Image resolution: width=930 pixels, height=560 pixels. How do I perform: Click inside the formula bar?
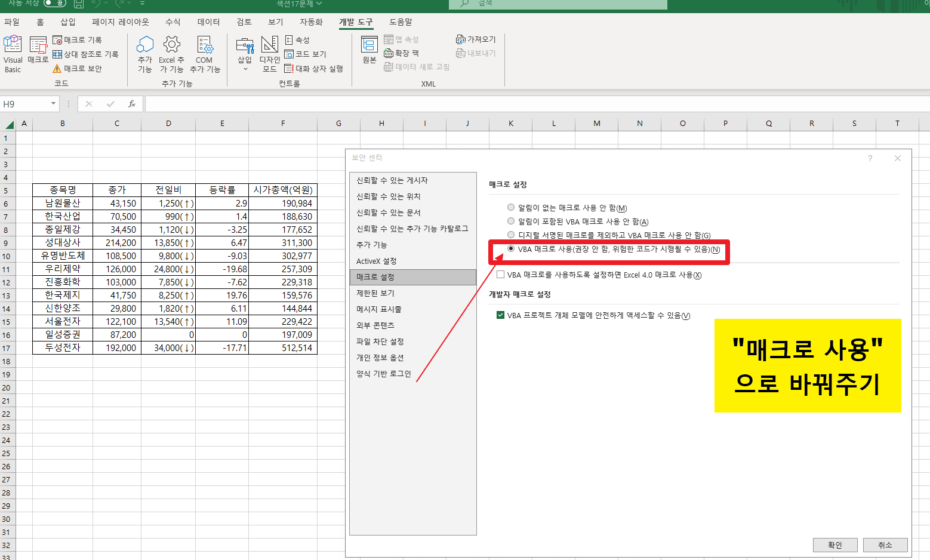point(358,103)
